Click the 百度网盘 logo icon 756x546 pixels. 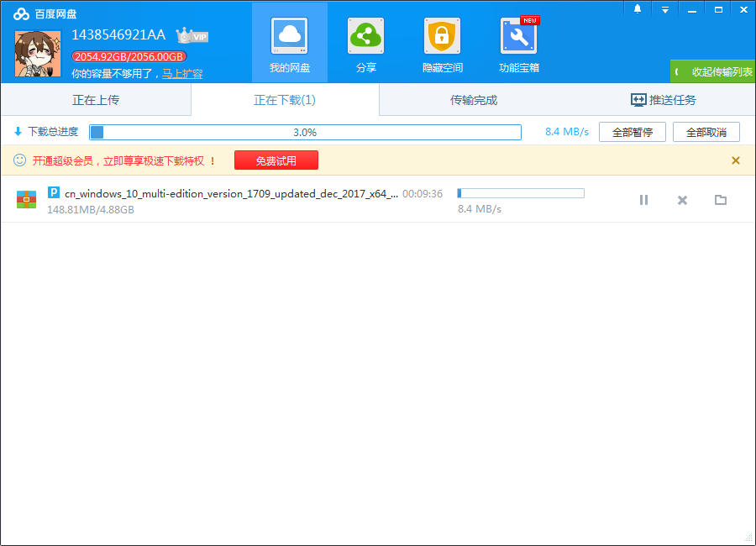tap(21, 14)
